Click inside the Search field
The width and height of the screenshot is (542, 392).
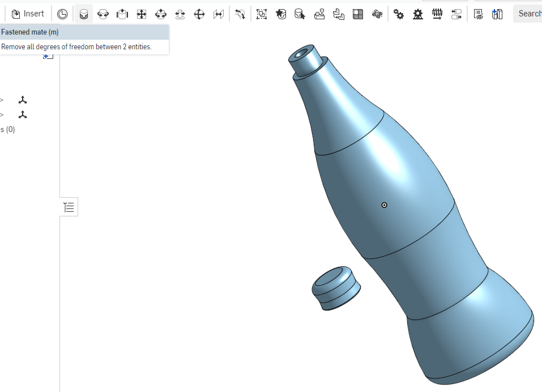[x=529, y=13]
